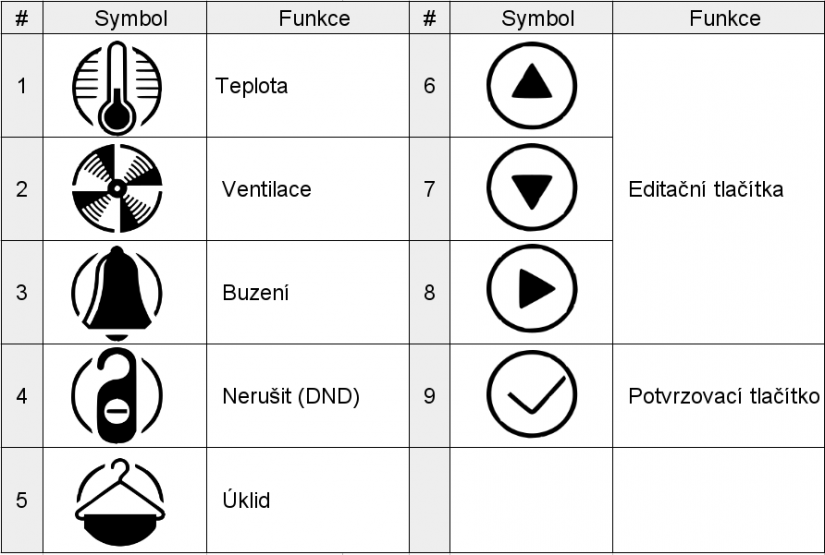Click the thermometer temperature icon
The image size is (825, 555).
tap(117, 86)
